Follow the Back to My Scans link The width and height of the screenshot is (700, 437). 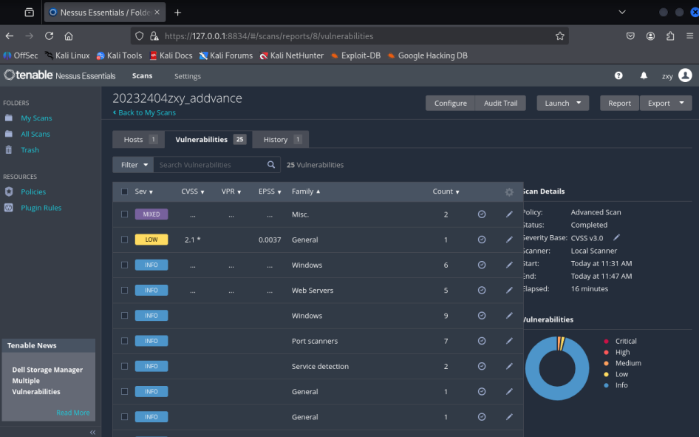[144, 112]
